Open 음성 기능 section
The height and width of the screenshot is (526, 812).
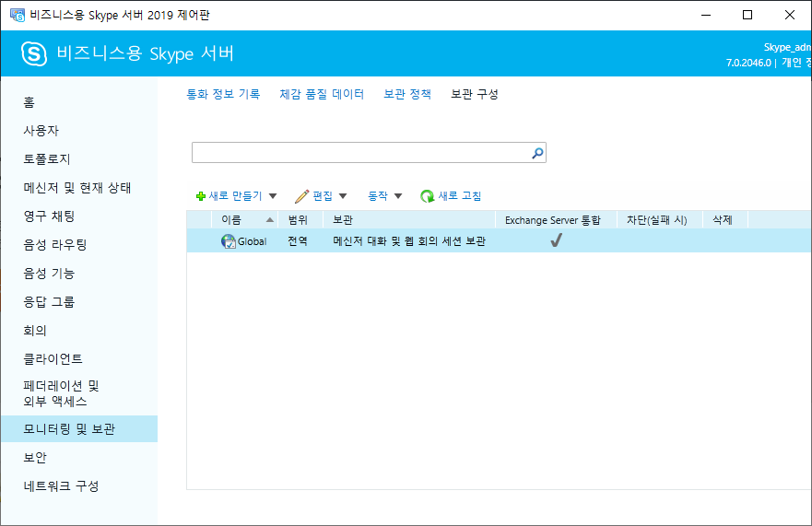(49, 273)
